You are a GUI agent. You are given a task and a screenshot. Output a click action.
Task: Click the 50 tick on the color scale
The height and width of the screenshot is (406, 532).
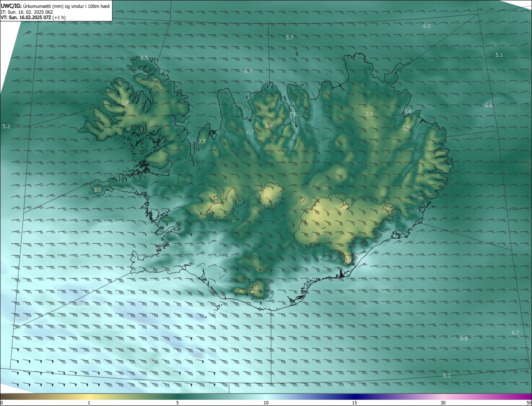529,403
